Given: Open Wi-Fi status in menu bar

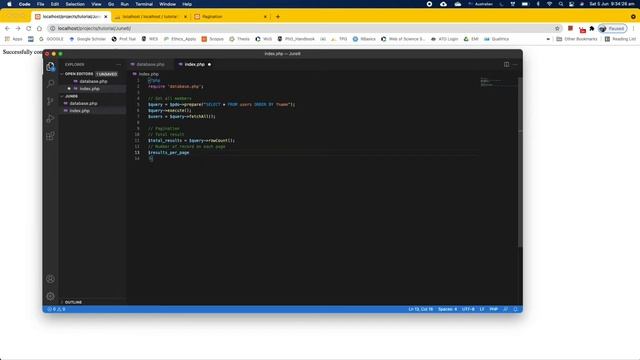Looking at the screenshot, I should [549, 4].
